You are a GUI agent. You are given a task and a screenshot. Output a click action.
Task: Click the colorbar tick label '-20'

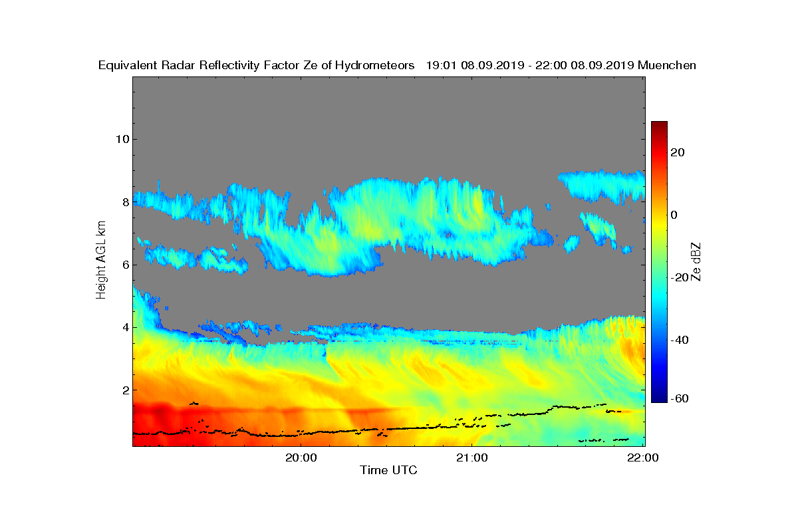(x=680, y=277)
